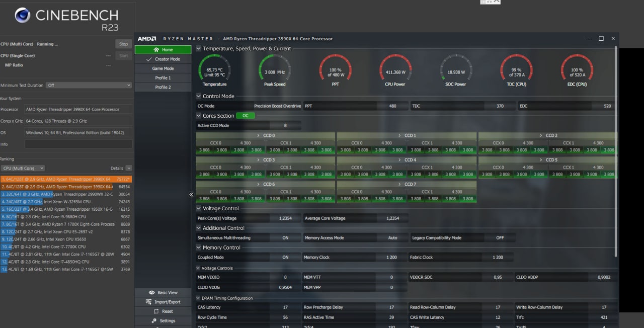
Task: Switch to Basic View
Action: 163,293
